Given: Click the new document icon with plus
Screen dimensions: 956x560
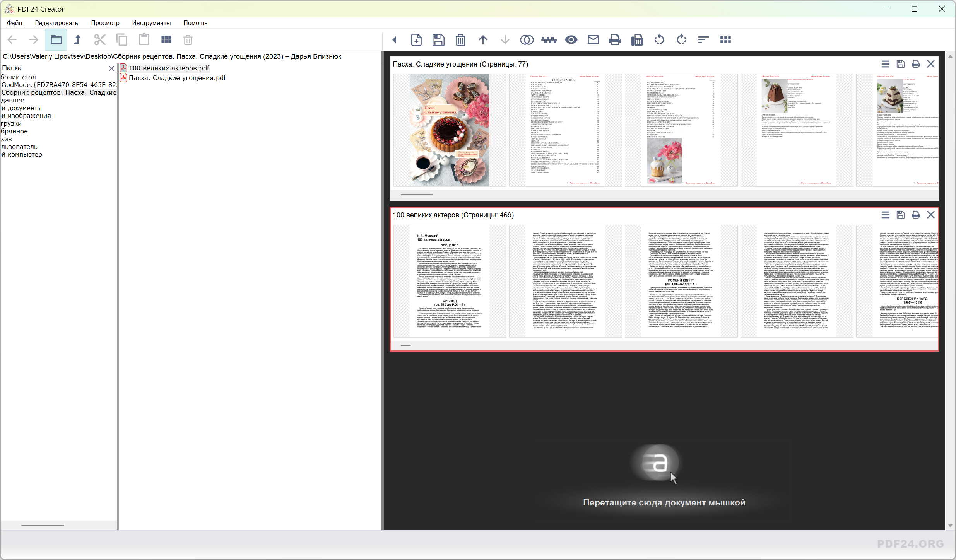Looking at the screenshot, I should [x=416, y=40].
